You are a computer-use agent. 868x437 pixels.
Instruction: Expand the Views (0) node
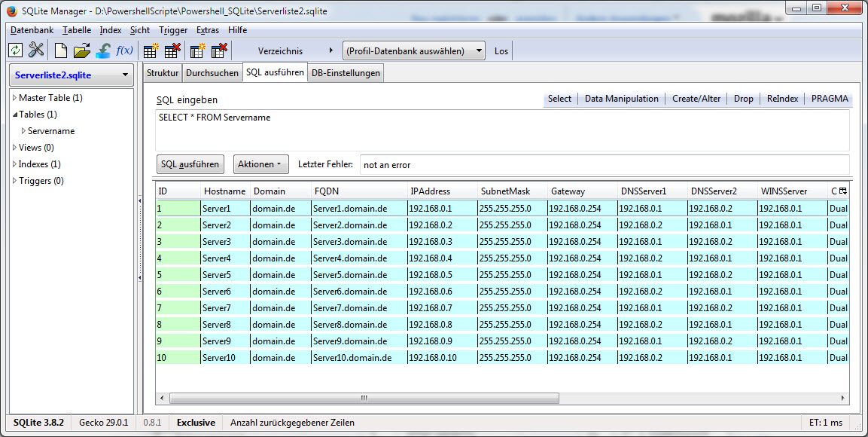click(x=14, y=148)
